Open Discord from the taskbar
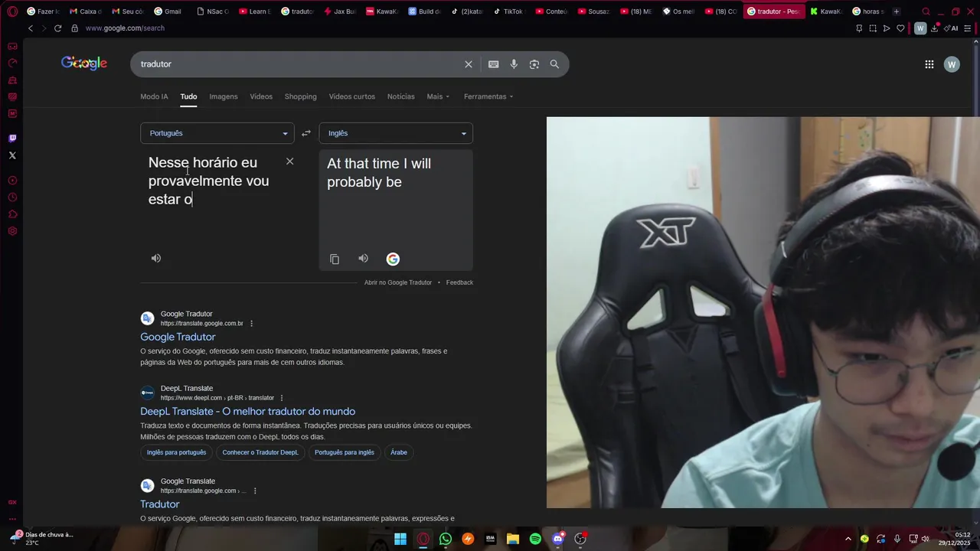 tap(558, 539)
